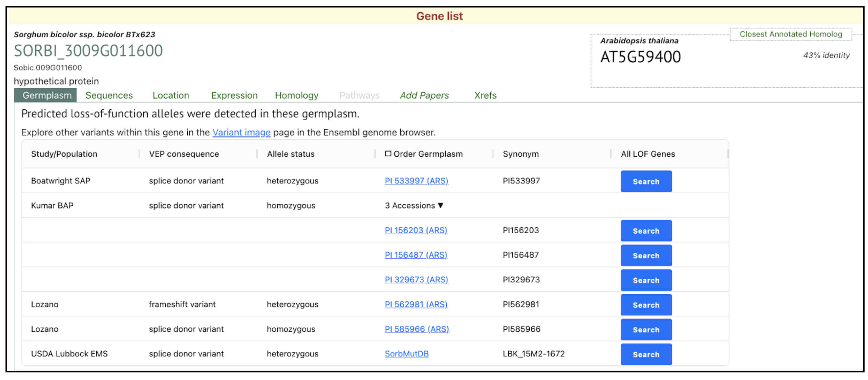Image resolution: width=868 pixels, height=380 pixels.
Task: Click the AT5G59400 homolog identifier
Action: tap(640, 57)
